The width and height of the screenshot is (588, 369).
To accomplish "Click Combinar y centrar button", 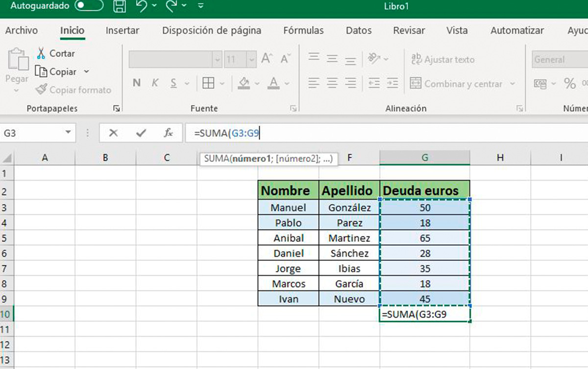I will [x=456, y=84].
